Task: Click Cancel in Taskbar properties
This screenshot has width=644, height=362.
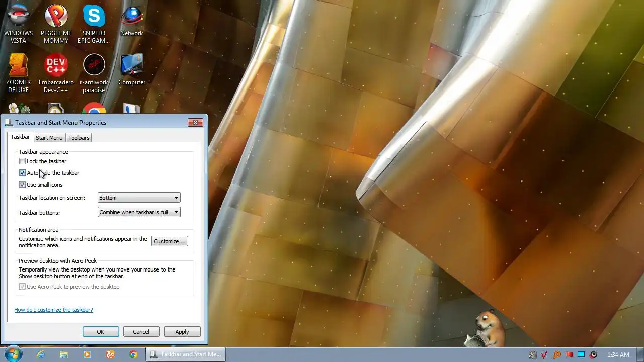Action: click(x=141, y=332)
